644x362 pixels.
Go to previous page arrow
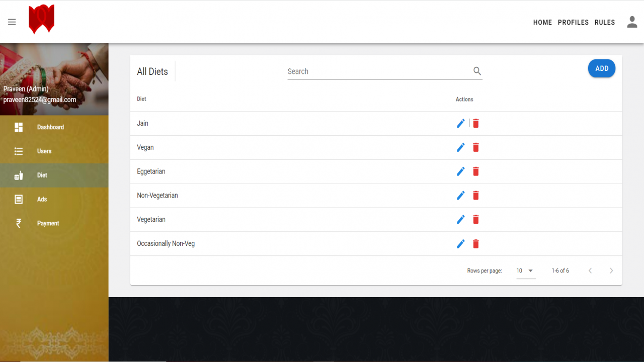click(590, 271)
